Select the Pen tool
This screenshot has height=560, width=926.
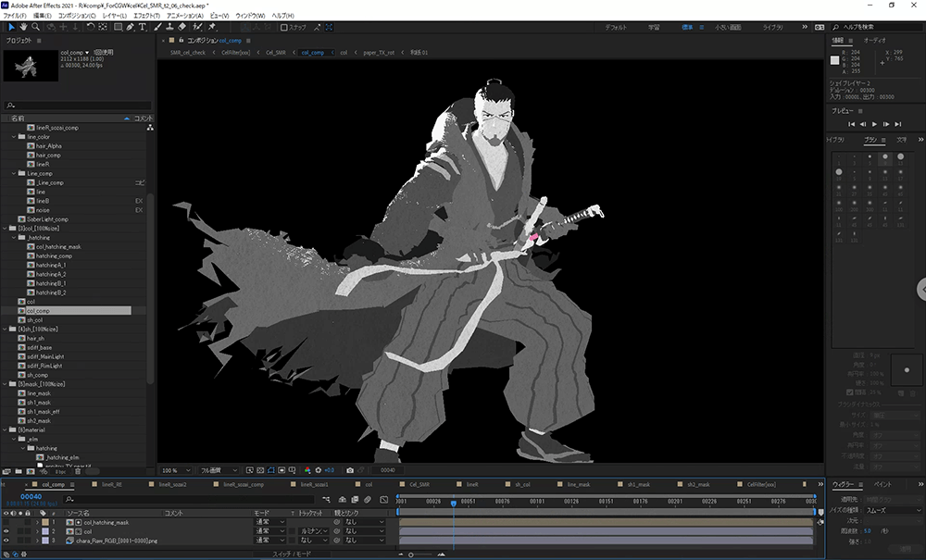tap(130, 27)
